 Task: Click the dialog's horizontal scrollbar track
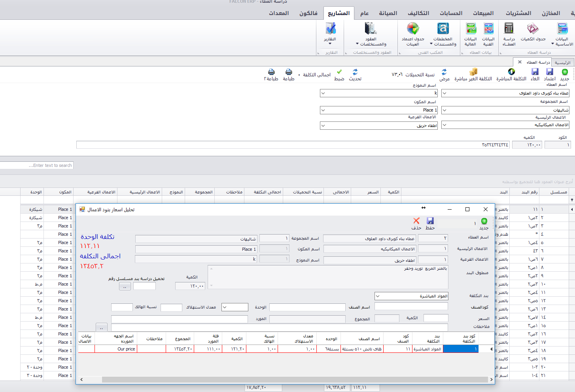coord(285,379)
